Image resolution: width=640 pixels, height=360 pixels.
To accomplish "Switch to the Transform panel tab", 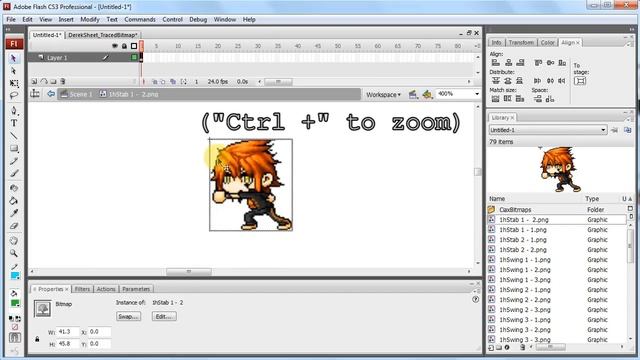I will [x=521, y=42].
